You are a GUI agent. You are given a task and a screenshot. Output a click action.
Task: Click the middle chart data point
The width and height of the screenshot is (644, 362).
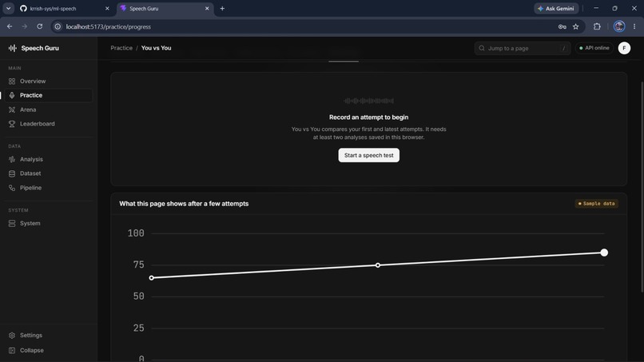[378, 265]
